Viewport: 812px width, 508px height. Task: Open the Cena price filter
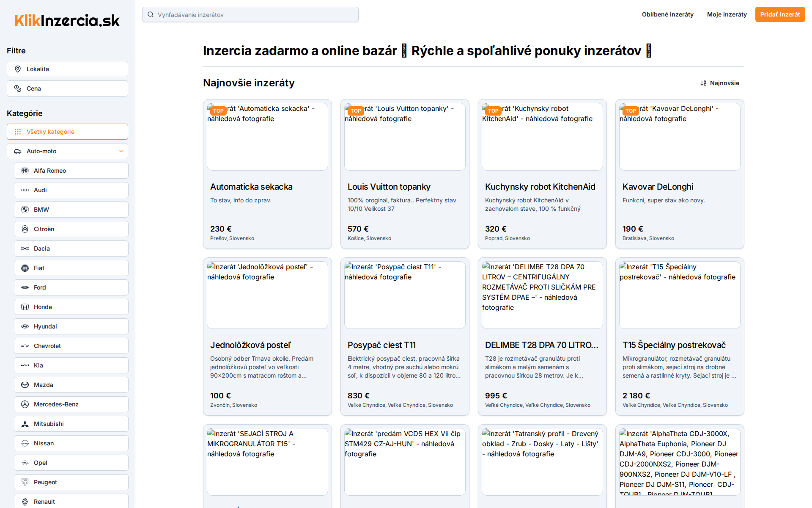point(67,88)
